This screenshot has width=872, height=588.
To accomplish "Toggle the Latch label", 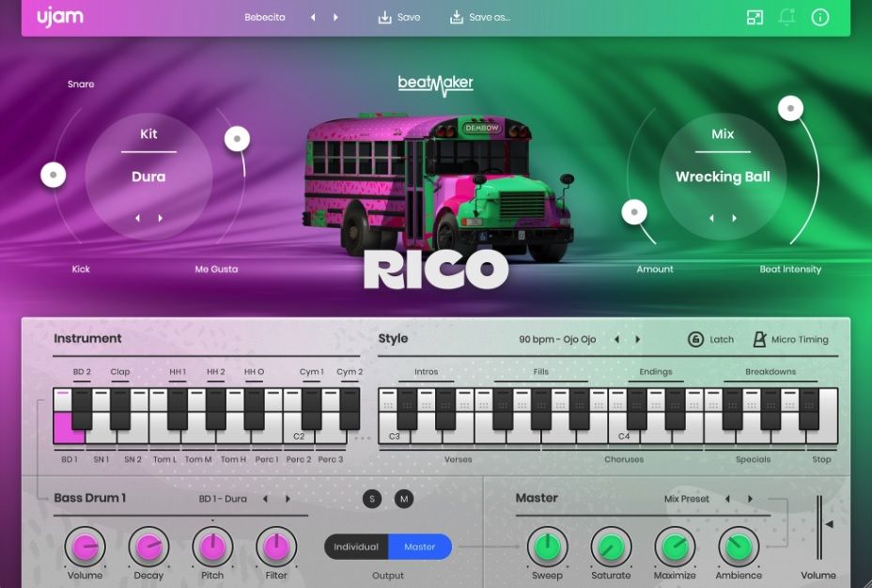I will 722,340.
